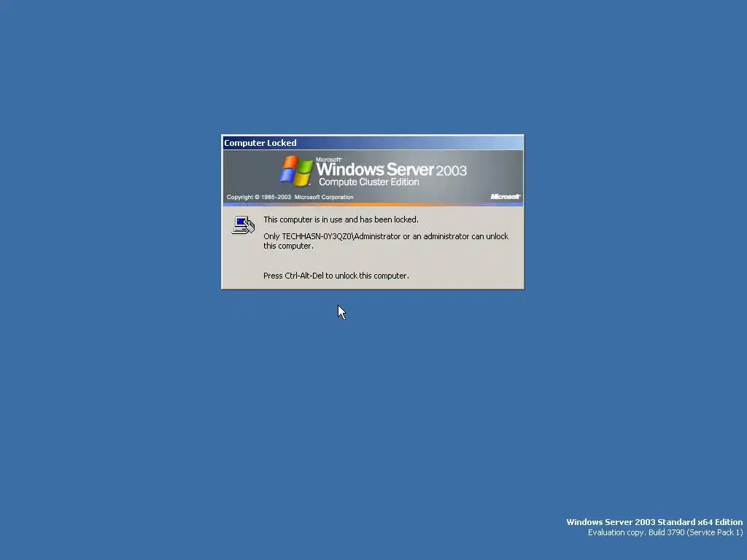The height and width of the screenshot is (560, 747).
Task: Click "This computer is in use and has been locked."
Action: pos(341,219)
